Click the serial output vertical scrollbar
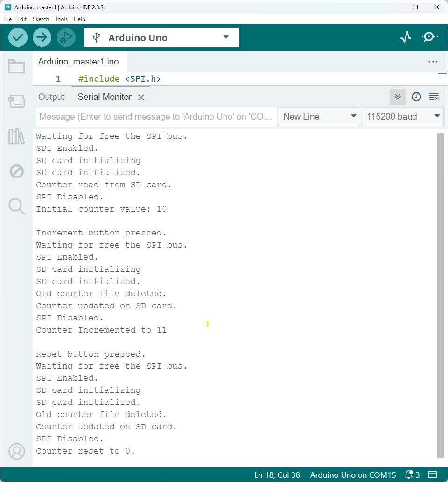Image resolution: width=448 pixels, height=482 pixels. (x=441, y=295)
